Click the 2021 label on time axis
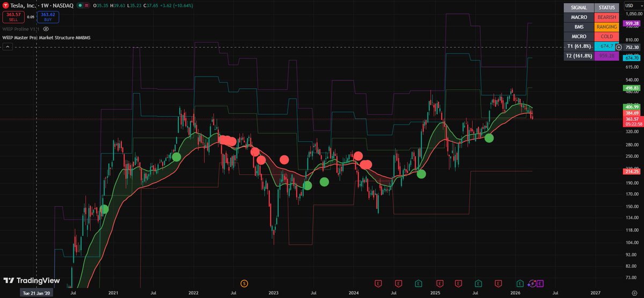The width and height of the screenshot is (644, 298). tap(113, 294)
